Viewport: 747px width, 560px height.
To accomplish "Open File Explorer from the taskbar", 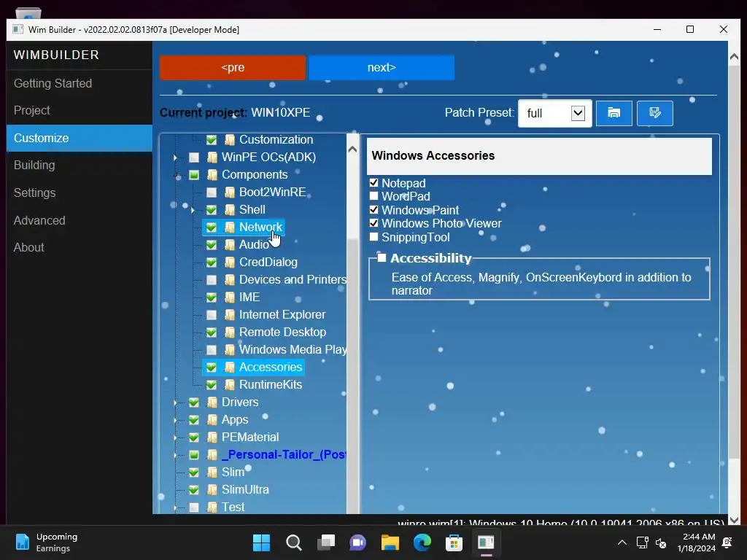I will (x=390, y=542).
